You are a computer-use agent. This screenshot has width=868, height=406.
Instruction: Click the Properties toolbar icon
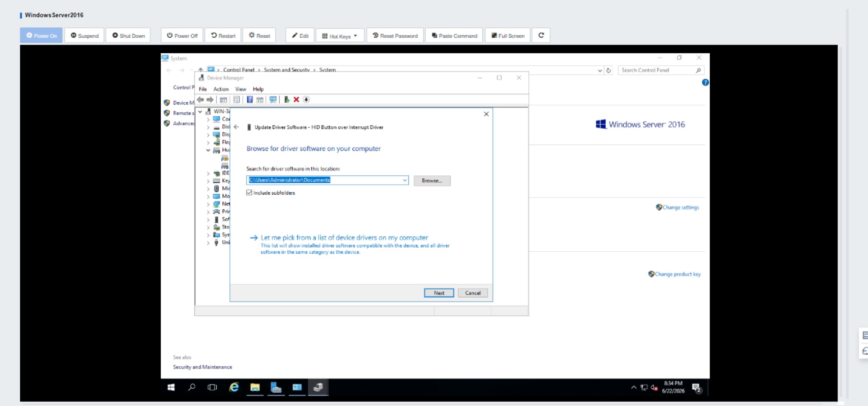pos(236,100)
